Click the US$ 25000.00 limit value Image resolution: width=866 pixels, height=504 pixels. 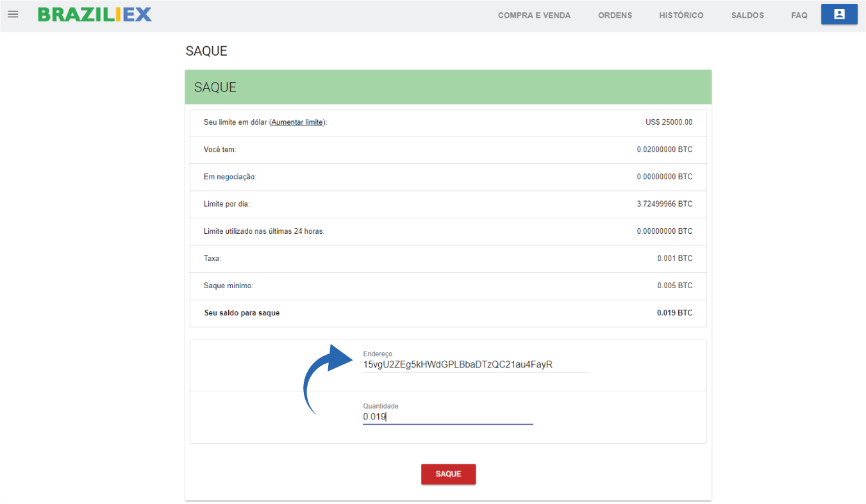coord(669,122)
